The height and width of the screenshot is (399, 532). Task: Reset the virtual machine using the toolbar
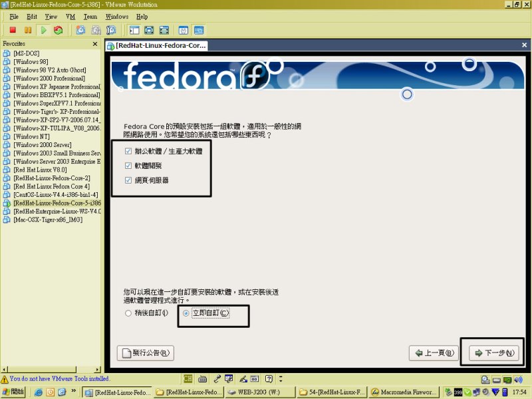(x=59, y=30)
